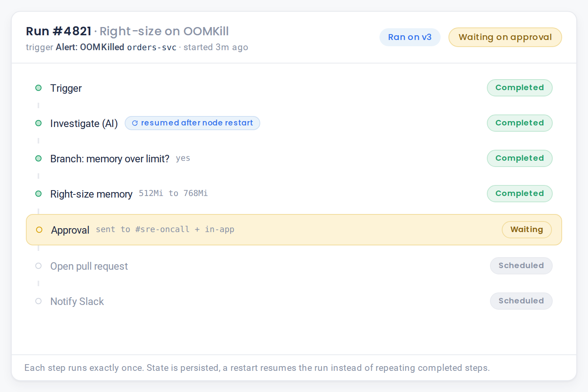Click the resumed after node restart badge

[192, 123]
